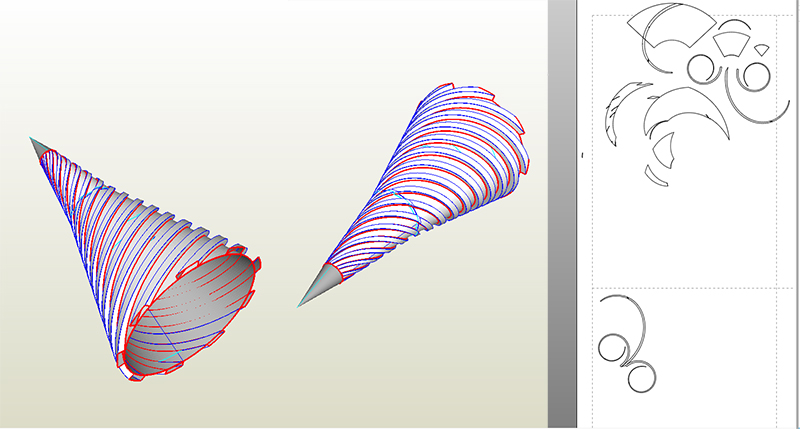This screenshot has height=429, width=800.
Task: Click the grey tip of the right cone
Action: tap(319, 286)
